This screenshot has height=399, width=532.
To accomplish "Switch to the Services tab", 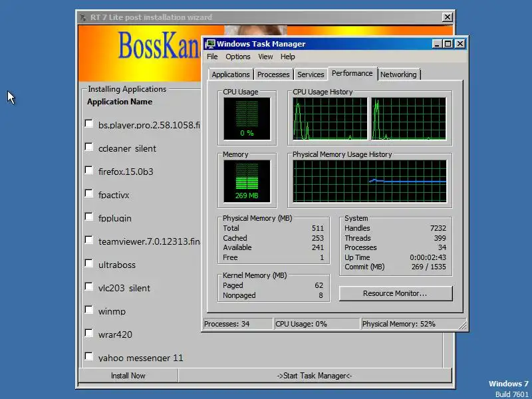I will tap(311, 74).
